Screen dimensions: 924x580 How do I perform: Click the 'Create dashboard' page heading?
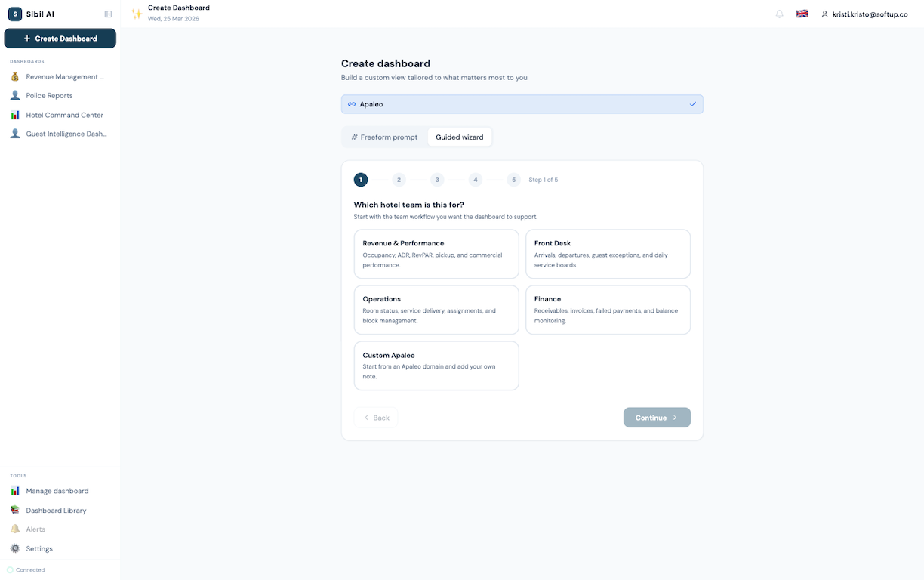pos(386,64)
